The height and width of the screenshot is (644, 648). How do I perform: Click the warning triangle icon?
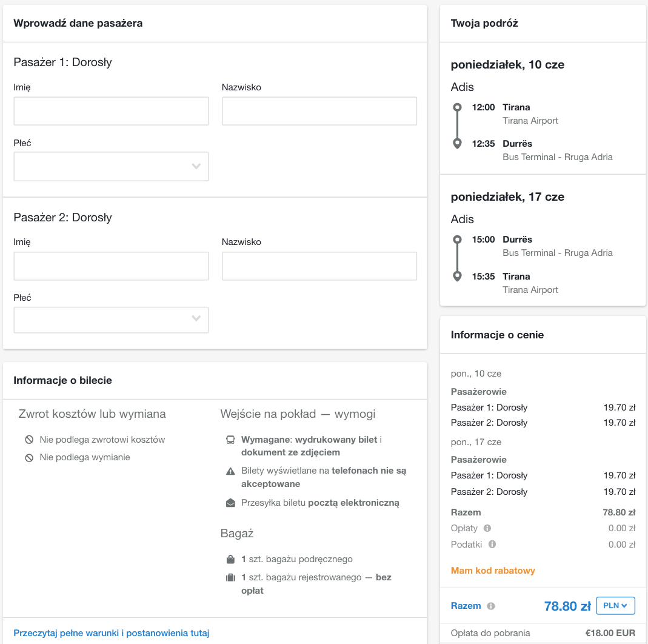pos(230,471)
